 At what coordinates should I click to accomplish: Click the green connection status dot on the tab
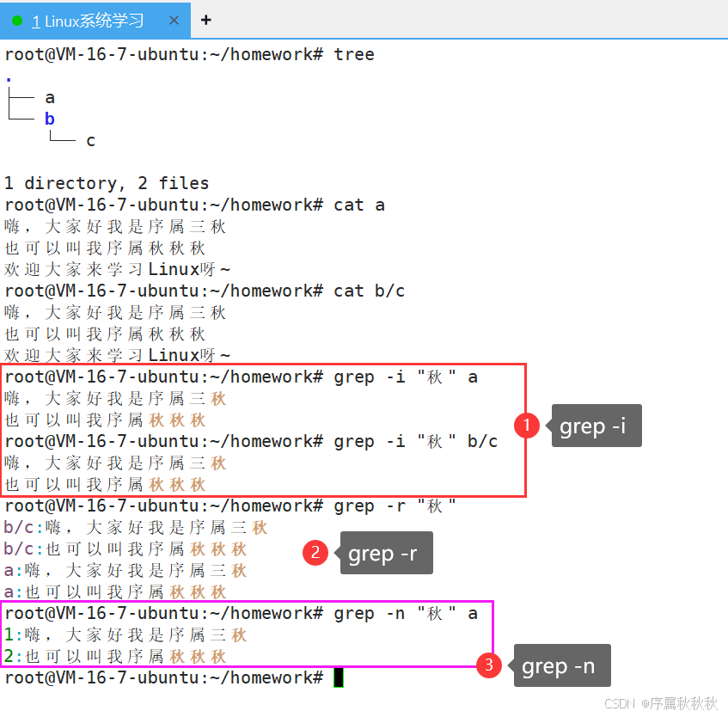coord(17,21)
